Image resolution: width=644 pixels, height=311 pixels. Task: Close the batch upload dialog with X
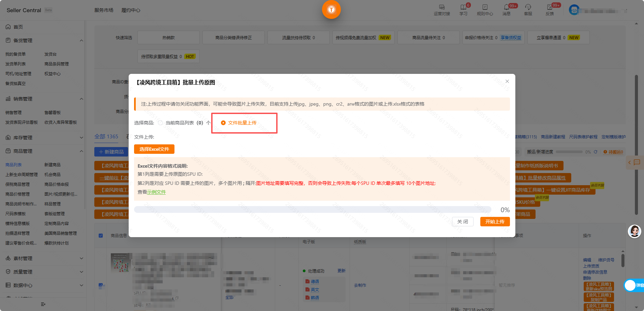(x=507, y=81)
